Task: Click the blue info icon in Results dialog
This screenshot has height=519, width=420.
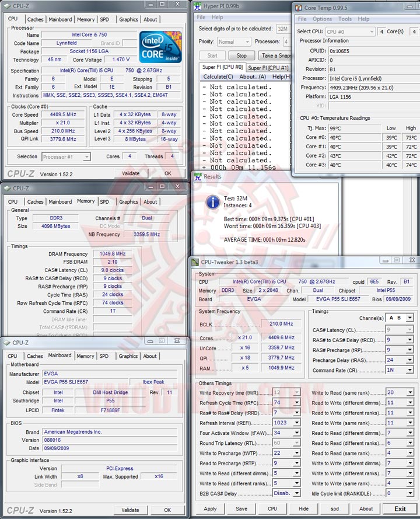Action: [x=213, y=202]
